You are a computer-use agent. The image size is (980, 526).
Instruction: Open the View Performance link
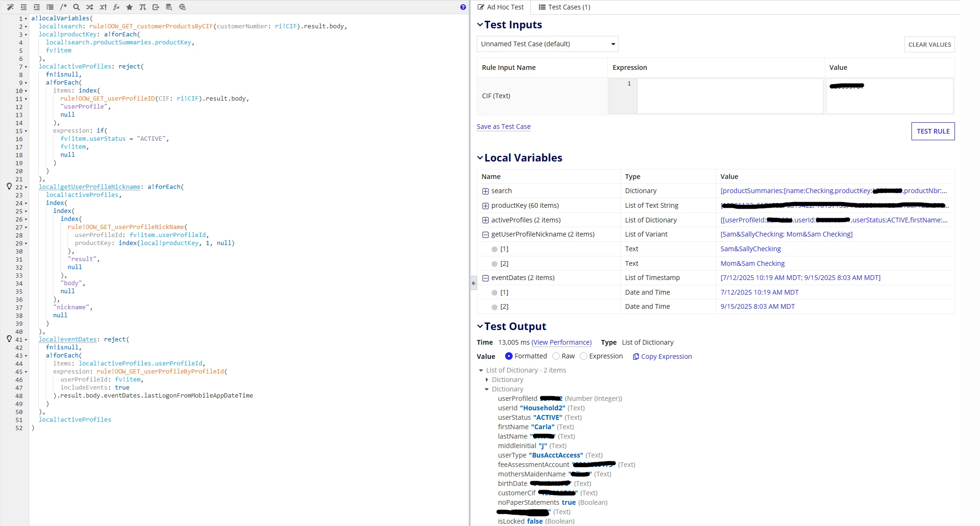pos(561,342)
